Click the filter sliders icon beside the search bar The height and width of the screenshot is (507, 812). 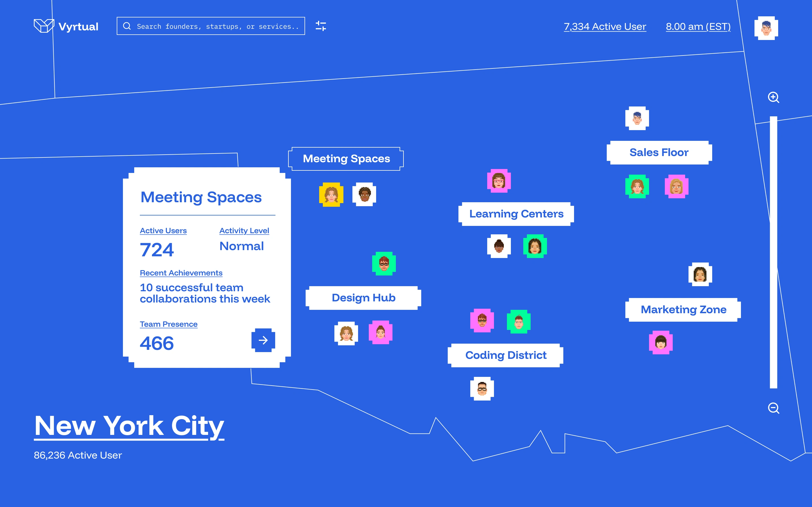tap(321, 26)
